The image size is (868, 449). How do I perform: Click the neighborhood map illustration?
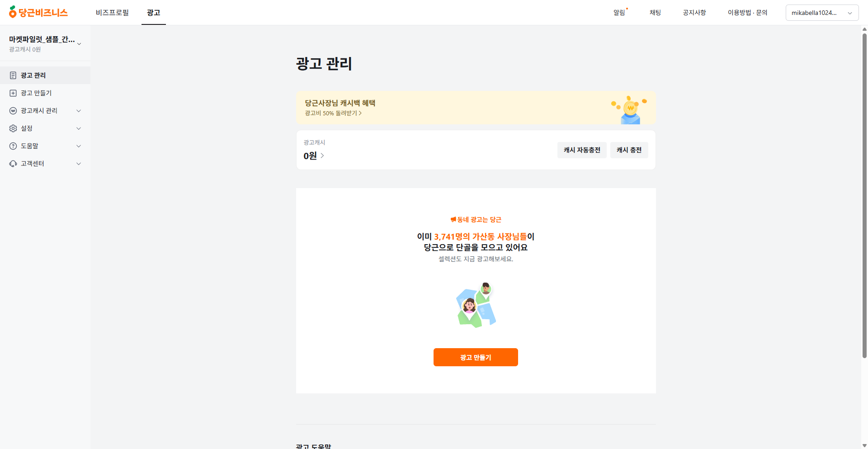coord(476,305)
